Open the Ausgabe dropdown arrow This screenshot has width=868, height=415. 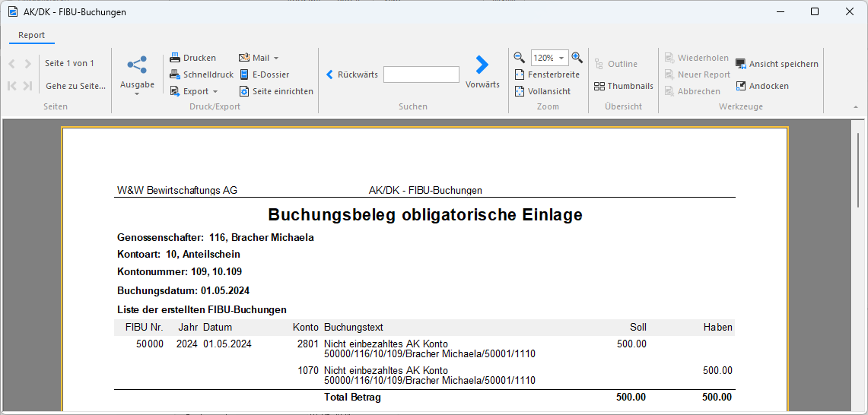pos(137,94)
